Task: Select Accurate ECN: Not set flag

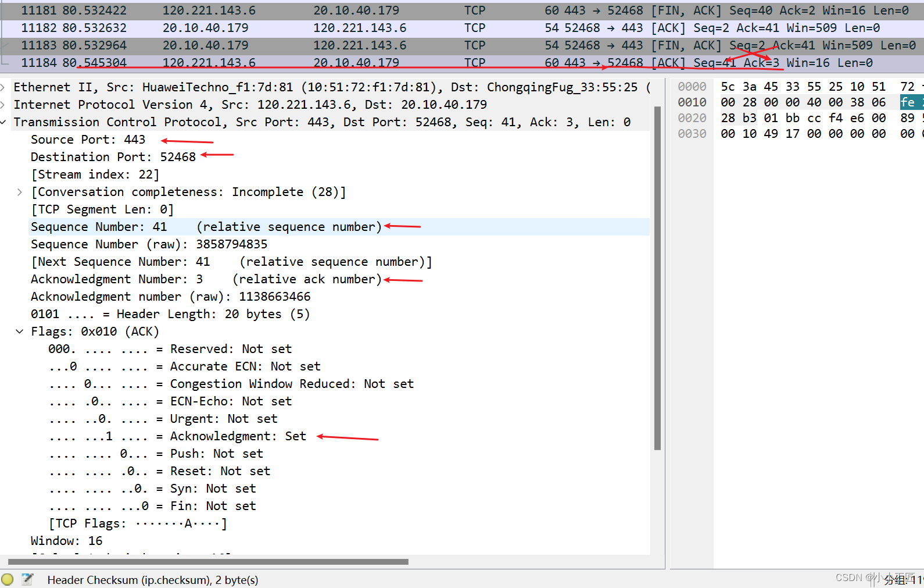Action: pyautogui.click(x=185, y=366)
